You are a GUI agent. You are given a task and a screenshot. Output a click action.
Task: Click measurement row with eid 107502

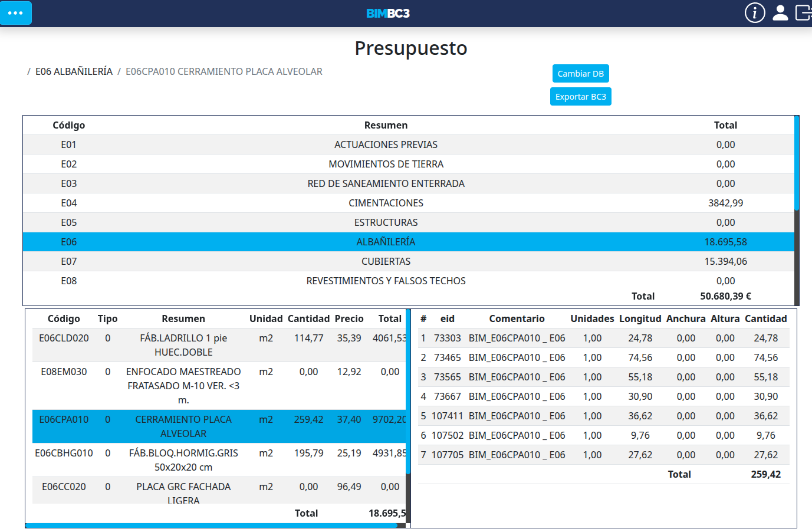601,435
